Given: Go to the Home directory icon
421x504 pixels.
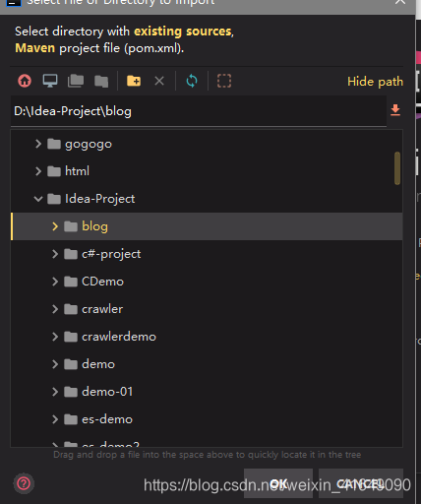Looking at the screenshot, I should pyautogui.click(x=25, y=81).
